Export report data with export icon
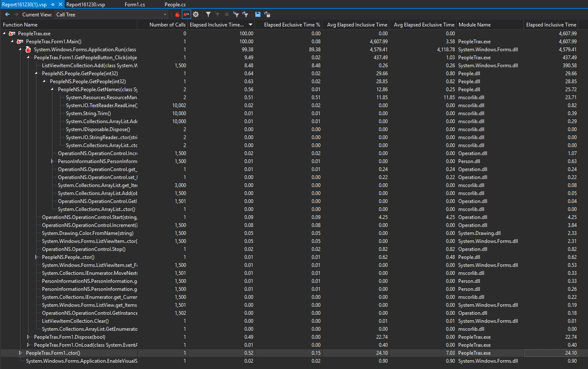Image resolution: width=588 pixels, height=369 pixels. [268, 14]
